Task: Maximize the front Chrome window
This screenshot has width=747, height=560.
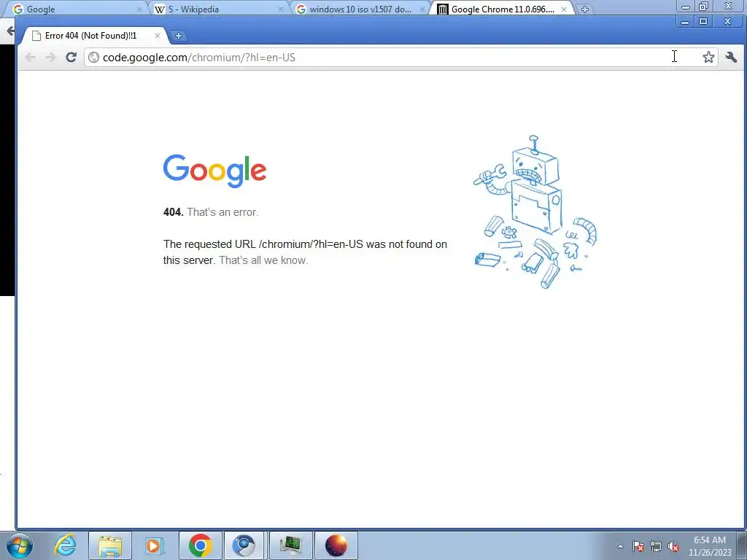Action: [x=703, y=21]
